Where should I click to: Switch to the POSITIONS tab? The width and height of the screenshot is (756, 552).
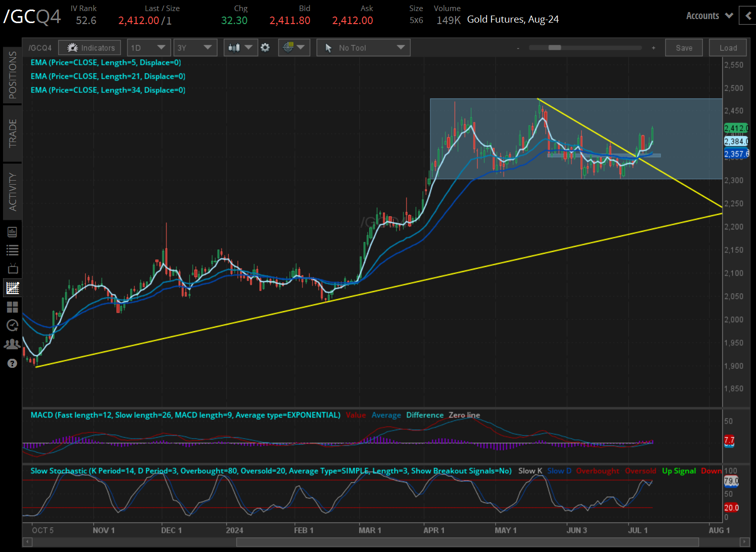[x=12, y=75]
